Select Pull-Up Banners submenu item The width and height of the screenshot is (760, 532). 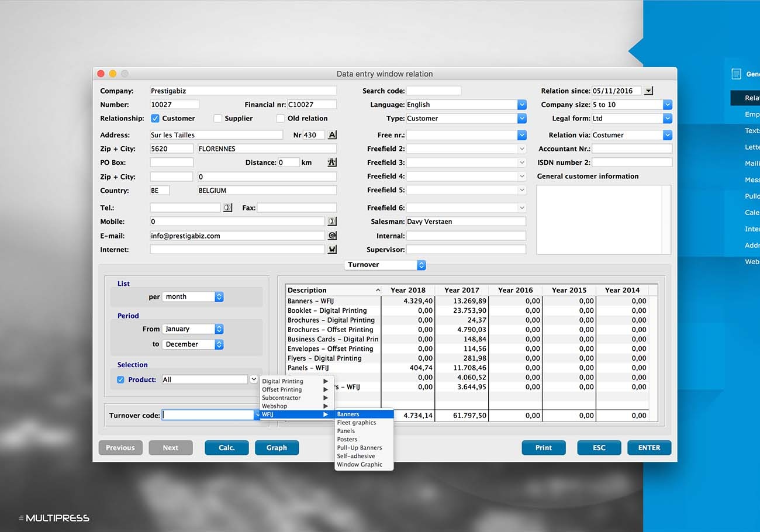[364, 448]
